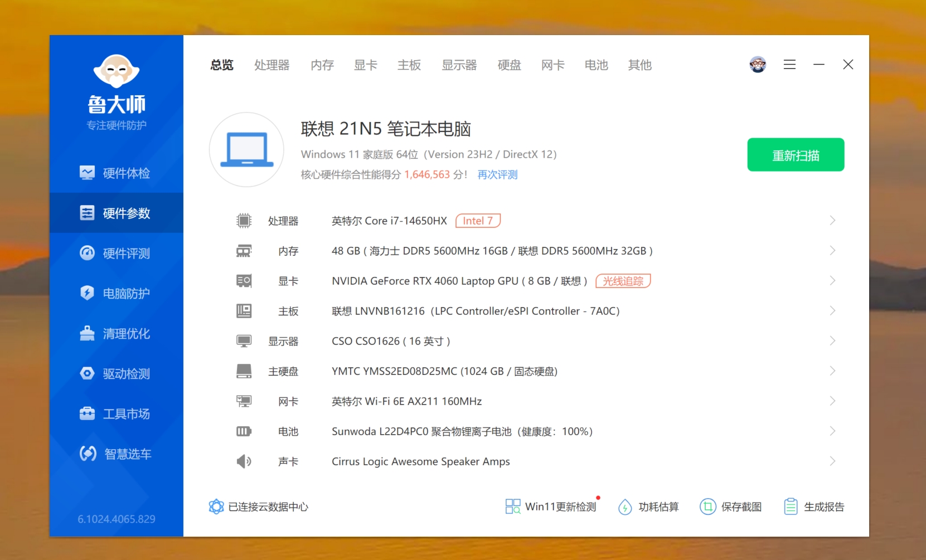Click the user avatar icon
Viewport: 926px width, 560px height.
click(x=758, y=65)
